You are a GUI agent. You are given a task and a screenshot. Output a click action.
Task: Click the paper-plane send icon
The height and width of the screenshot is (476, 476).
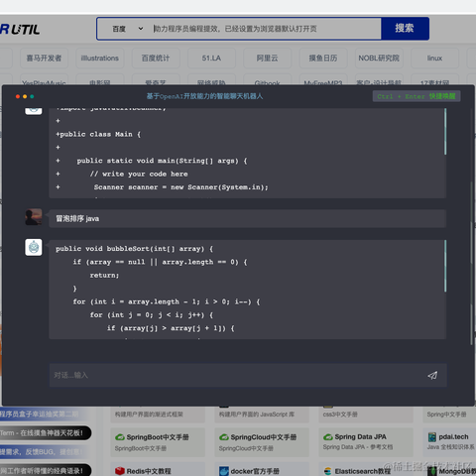coord(432,375)
